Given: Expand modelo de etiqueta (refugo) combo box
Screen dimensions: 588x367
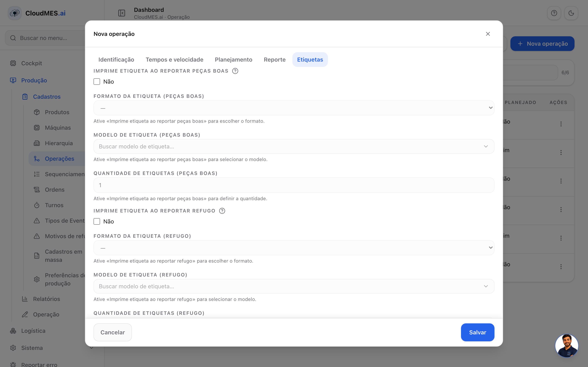Looking at the screenshot, I should coord(294,286).
